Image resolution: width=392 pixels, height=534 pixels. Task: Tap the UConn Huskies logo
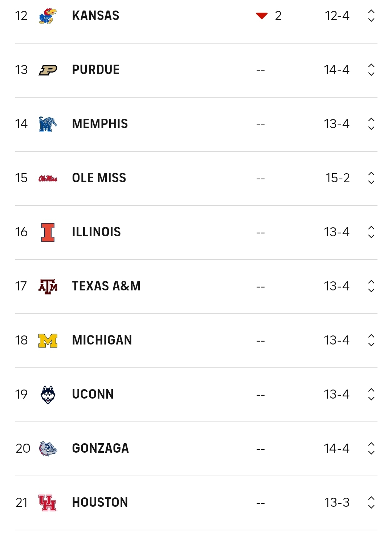(48, 395)
